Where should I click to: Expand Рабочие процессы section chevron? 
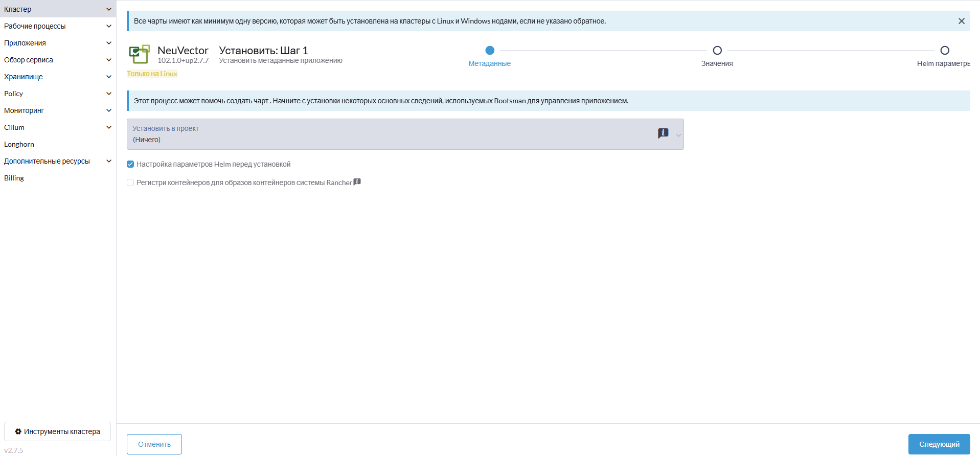pyautogui.click(x=108, y=26)
